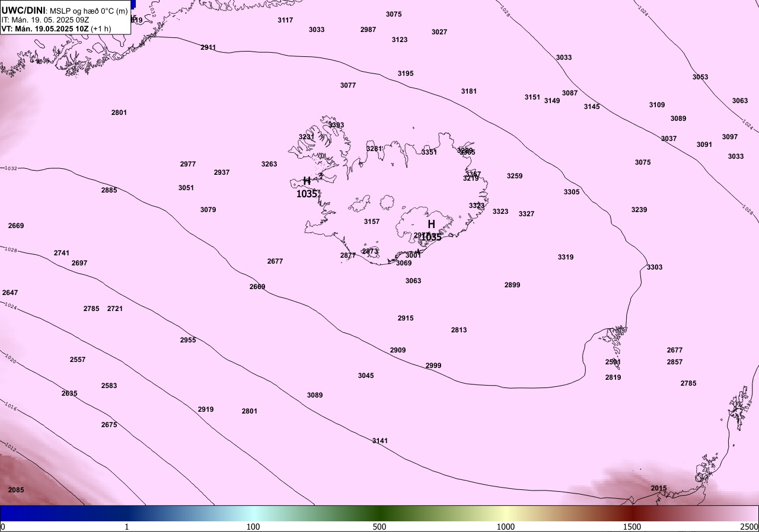The width and height of the screenshot is (759, 532).
Task: Click the 3281 height value
Action: point(374,149)
